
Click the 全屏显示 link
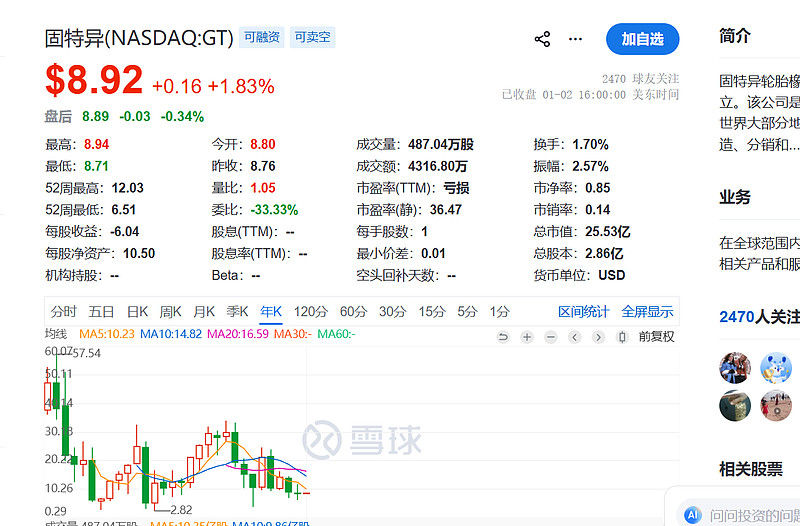pos(647,312)
